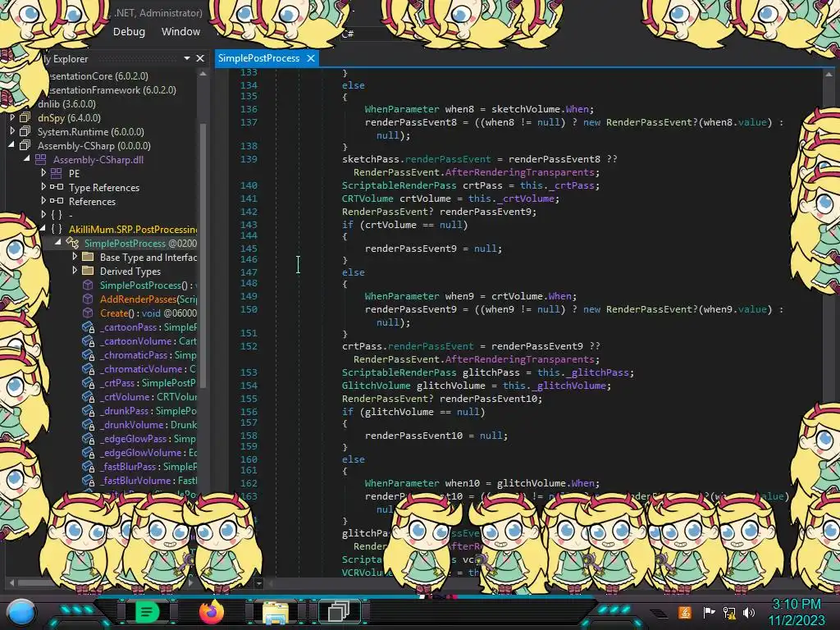This screenshot has width=840, height=630.
Task: Click the AddRenderPasses method icon
Action: 88,299
